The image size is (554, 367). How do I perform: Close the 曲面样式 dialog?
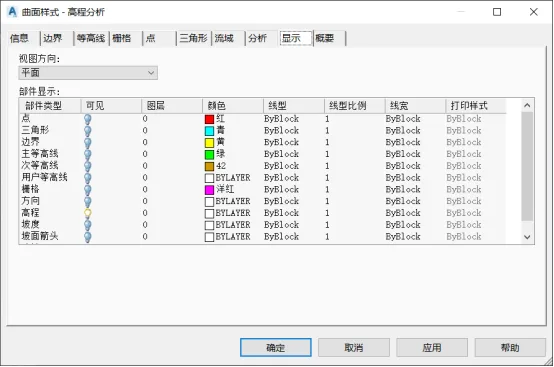[x=534, y=12]
